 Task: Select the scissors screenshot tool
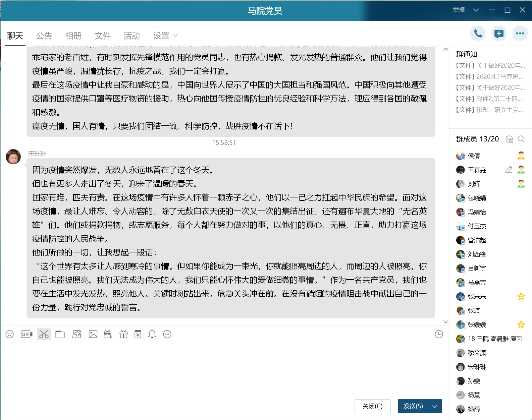click(44, 334)
